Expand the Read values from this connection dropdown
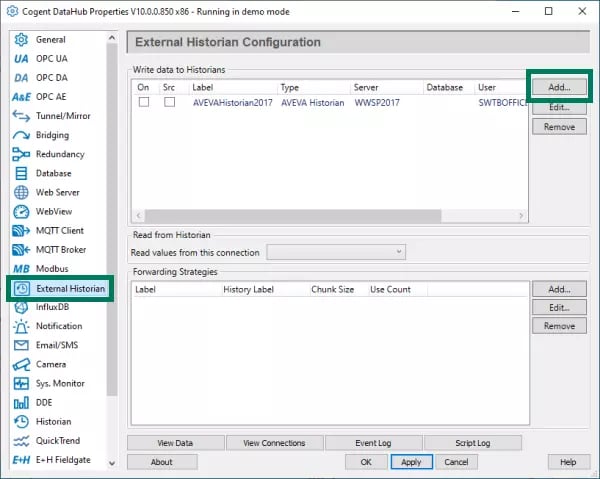 336,253
